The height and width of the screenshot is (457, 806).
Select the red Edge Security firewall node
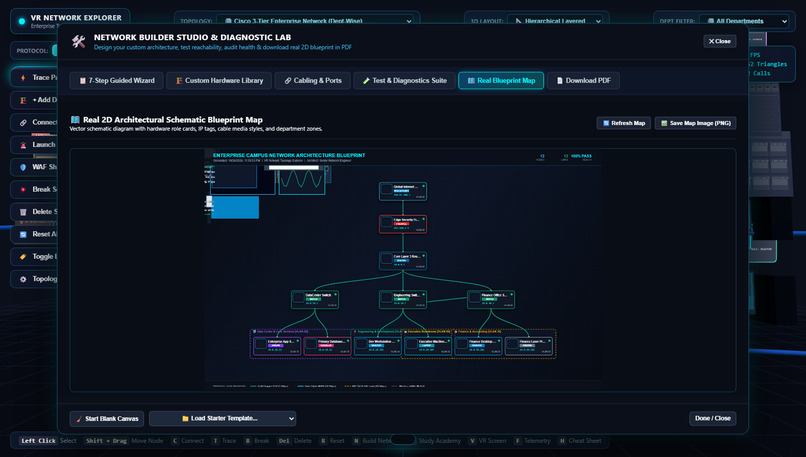(x=402, y=224)
